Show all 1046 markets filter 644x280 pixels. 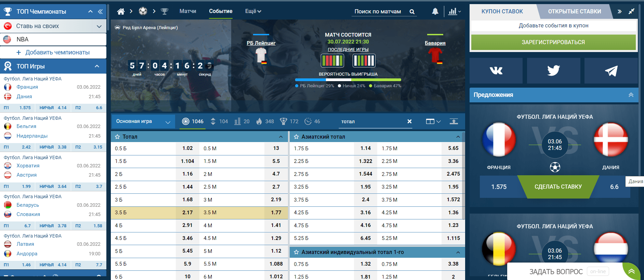click(x=193, y=122)
